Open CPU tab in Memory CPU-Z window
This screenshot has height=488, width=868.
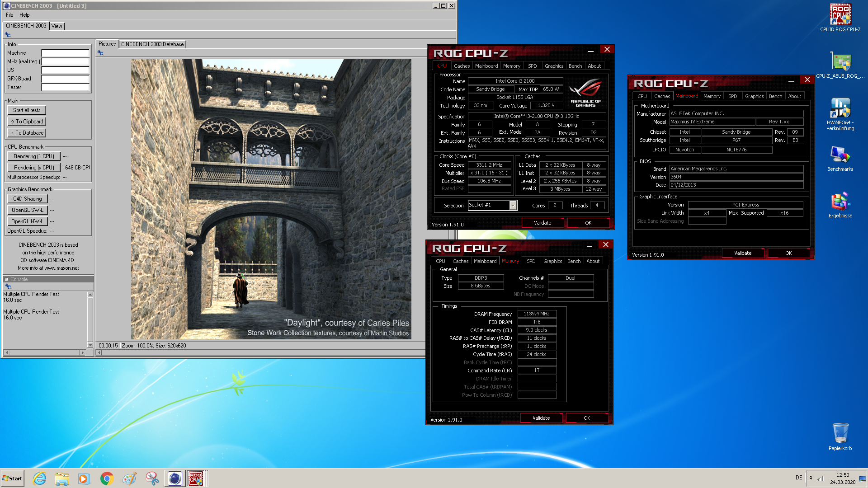[440, 261]
